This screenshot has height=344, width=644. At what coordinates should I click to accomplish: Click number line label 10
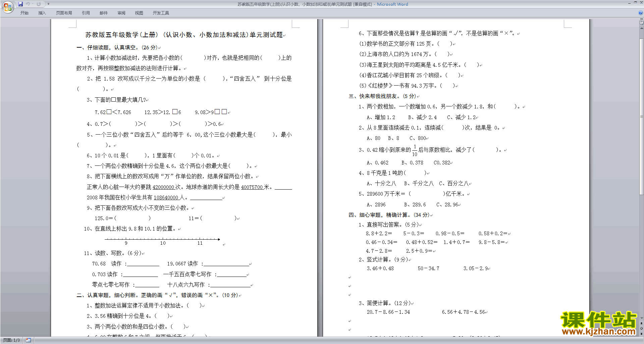pyautogui.click(x=163, y=243)
